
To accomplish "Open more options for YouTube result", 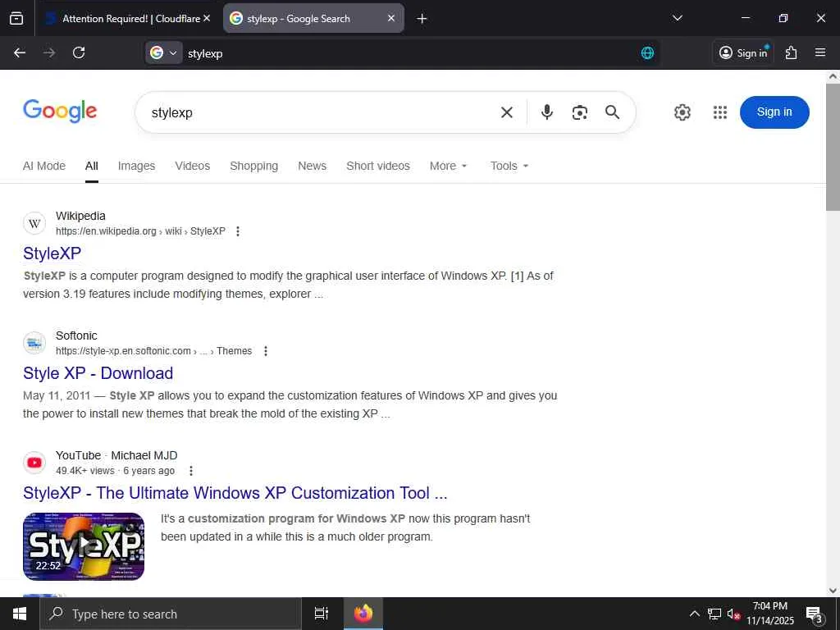I will pyautogui.click(x=190, y=471).
